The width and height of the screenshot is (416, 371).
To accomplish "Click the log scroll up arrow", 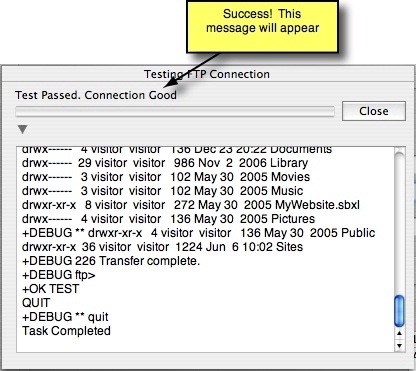I will point(399,333).
